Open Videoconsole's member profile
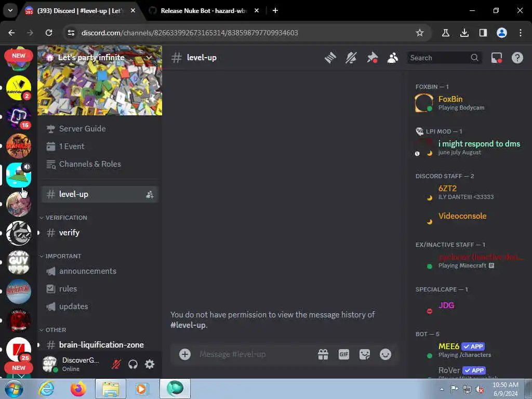 (x=468, y=216)
